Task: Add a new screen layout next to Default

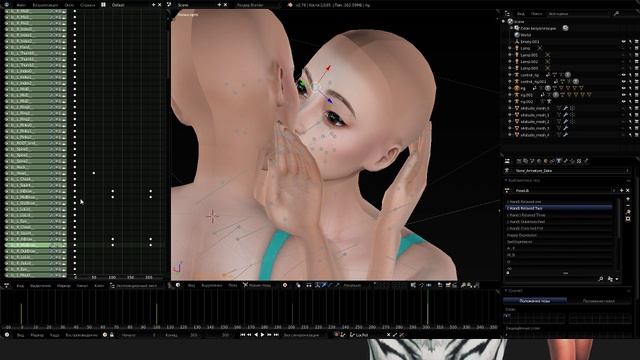Action: (x=153, y=5)
